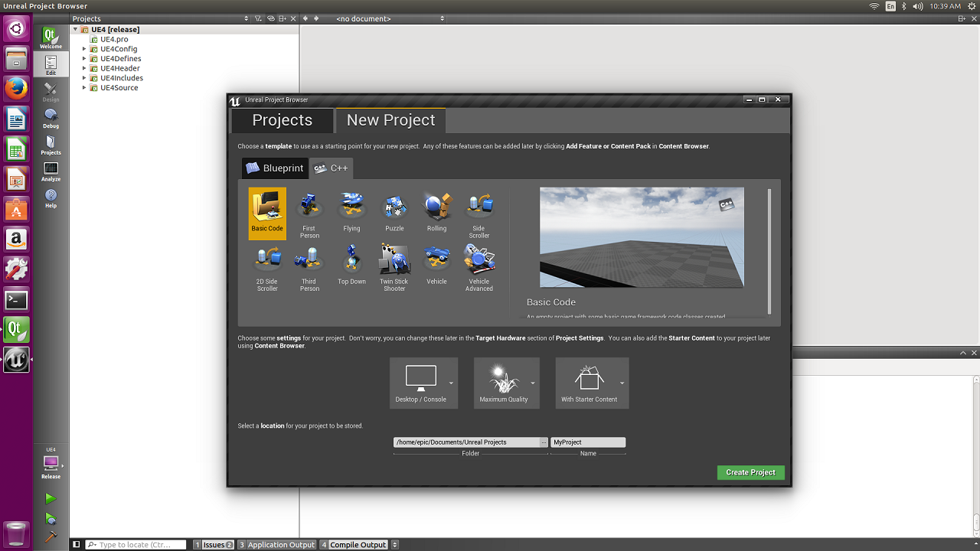The image size is (980, 551).
Task: Open Qt Creator Welcome mode
Action: (x=51, y=37)
